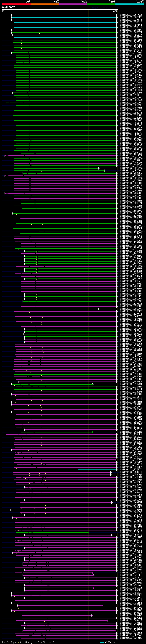
Task: Select hit label UniRef100_Q1ZXQ1
Action: (131, 53)
